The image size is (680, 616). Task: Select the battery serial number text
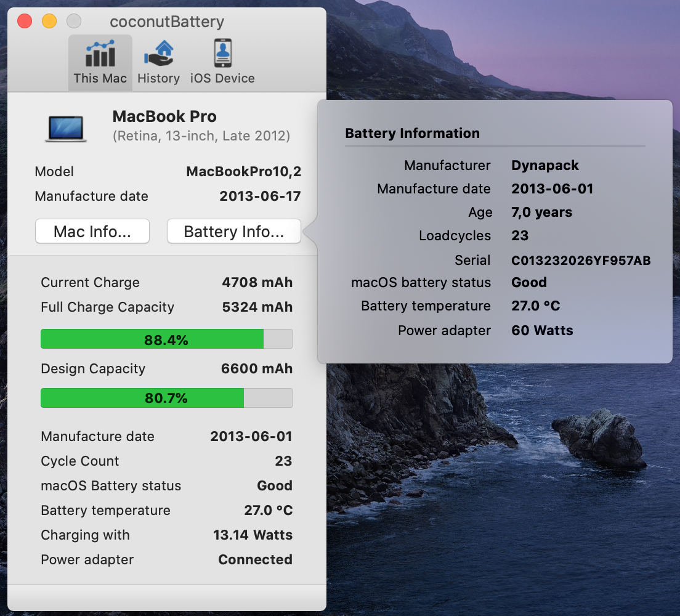click(x=581, y=260)
